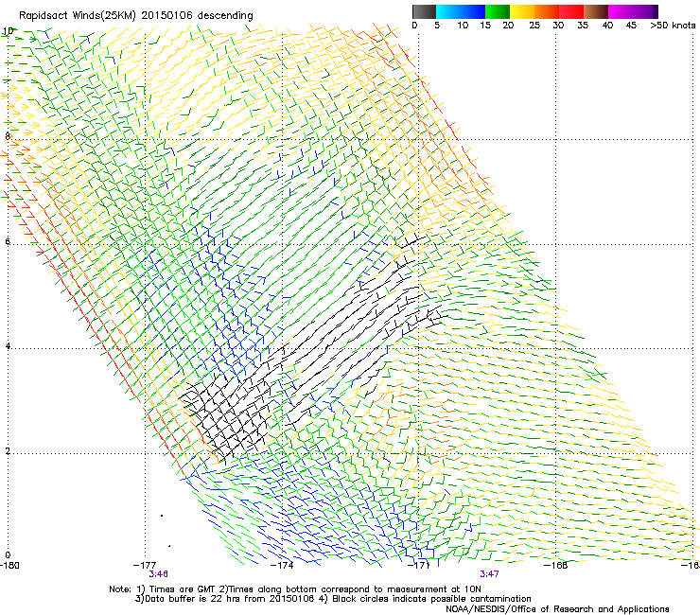
Task: Click the '-177' longitude axis label
Action: 145,566
